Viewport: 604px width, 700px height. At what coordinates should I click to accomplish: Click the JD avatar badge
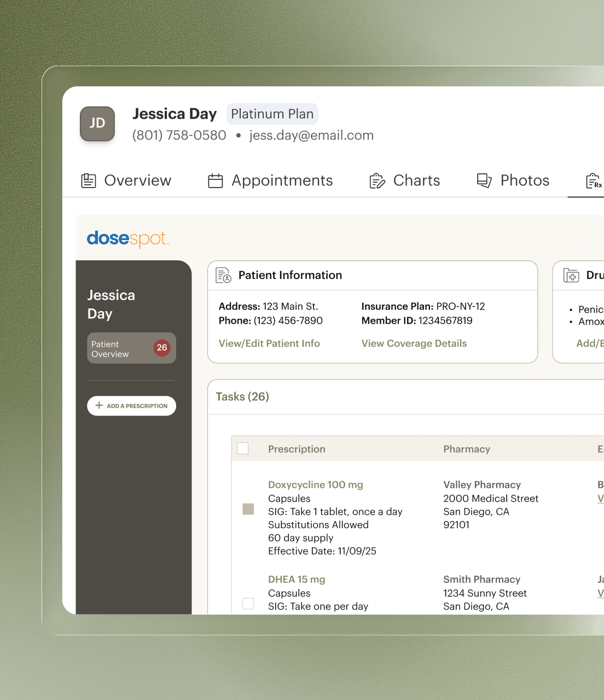coord(97,124)
